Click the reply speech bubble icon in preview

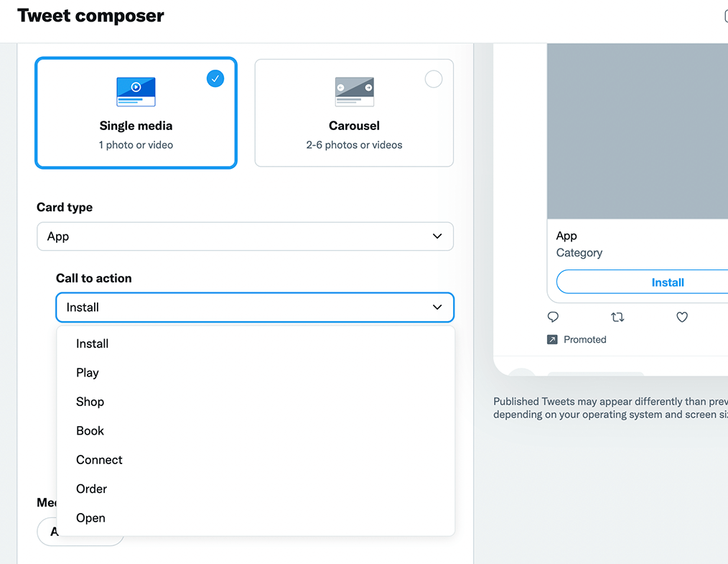click(x=553, y=317)
